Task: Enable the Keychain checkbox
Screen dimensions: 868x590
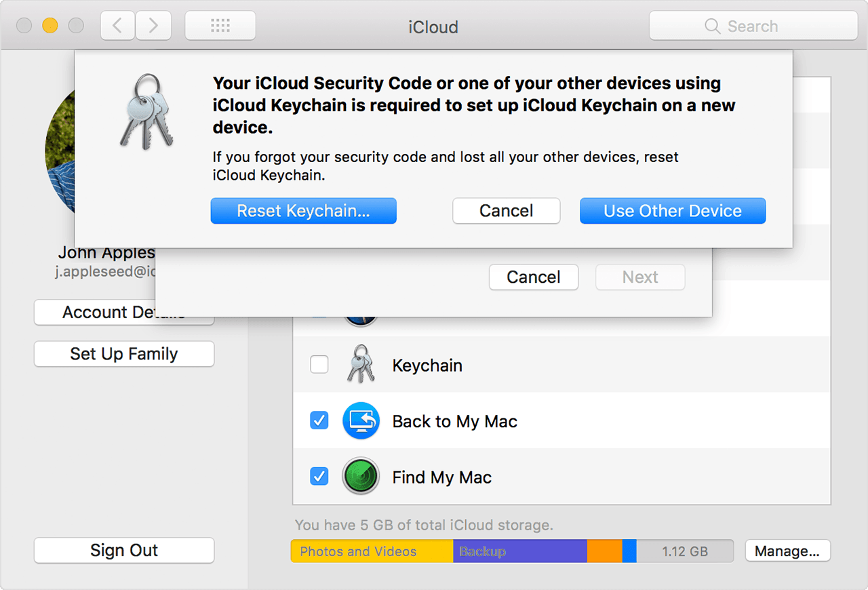Action: point(319,365)
